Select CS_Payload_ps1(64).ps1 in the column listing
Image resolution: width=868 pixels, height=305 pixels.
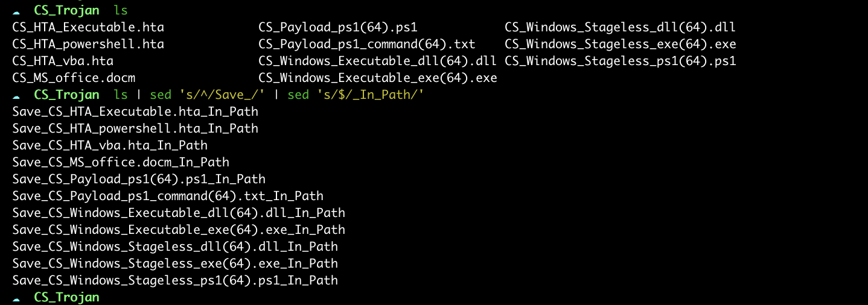coord(338,27)
